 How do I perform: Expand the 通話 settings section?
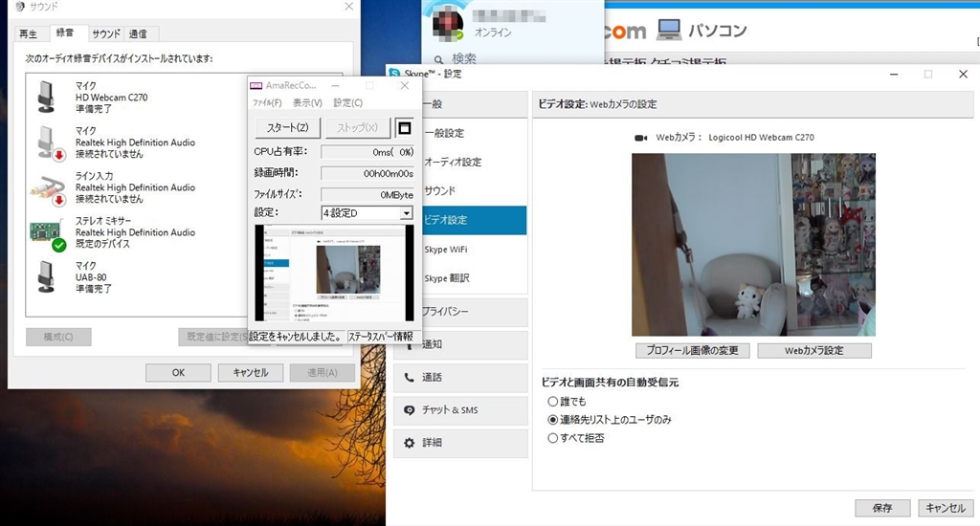tap(460, 378)
